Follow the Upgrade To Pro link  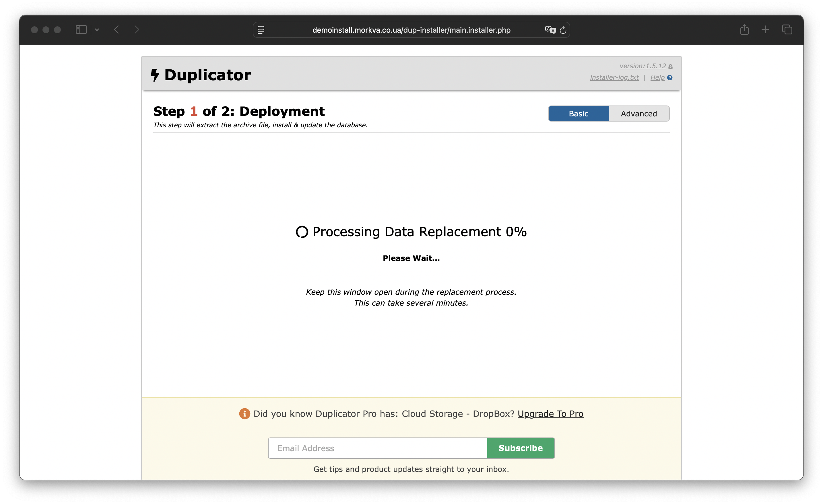[x=550, y=413]
